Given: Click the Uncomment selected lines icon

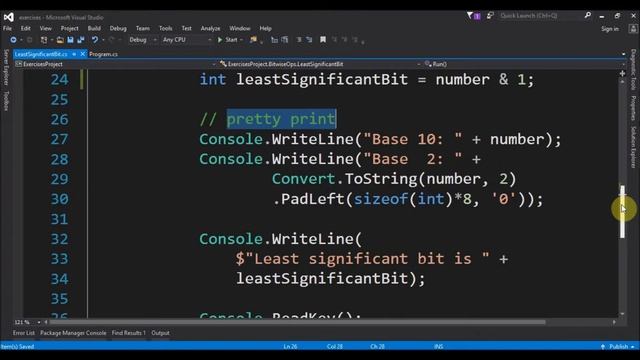Looking at the screenshot, I should pos(309,40).
